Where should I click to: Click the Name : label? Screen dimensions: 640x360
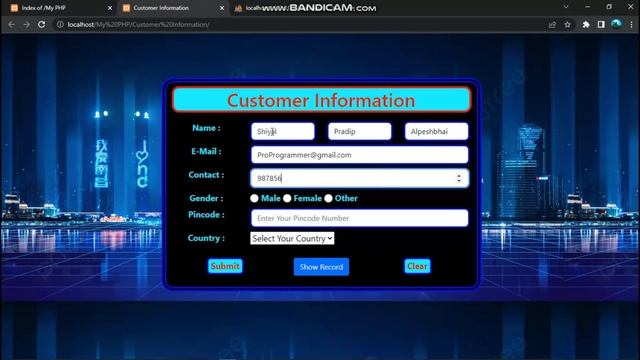(206, 128)
